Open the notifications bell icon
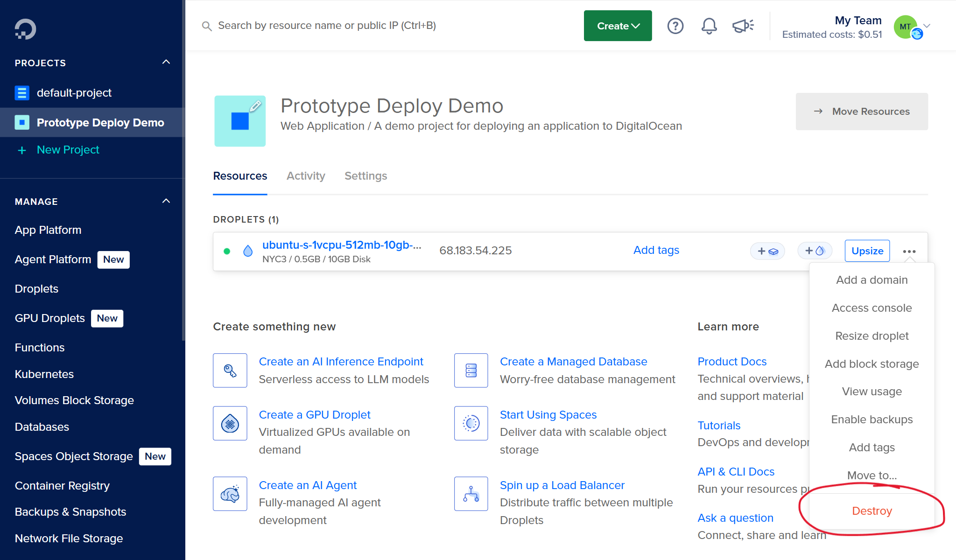Viewport: 956px width, 560px height. 709,26
